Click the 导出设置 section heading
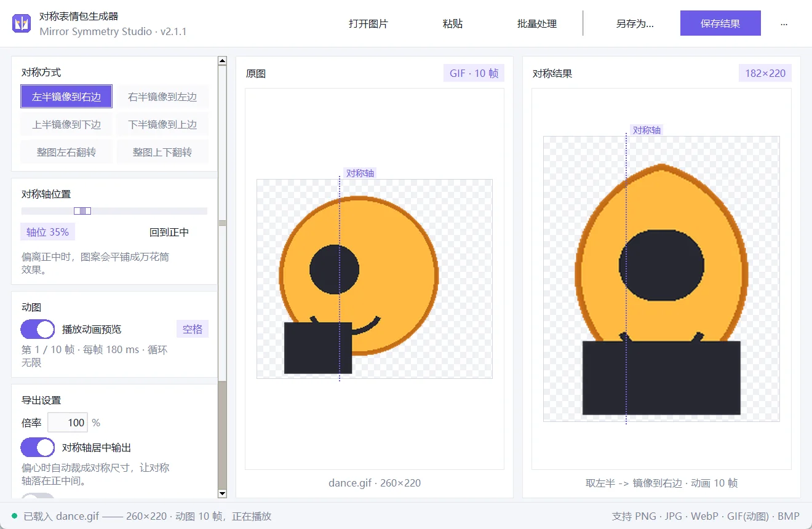812x529 pixels. click(x=41, y=400)
